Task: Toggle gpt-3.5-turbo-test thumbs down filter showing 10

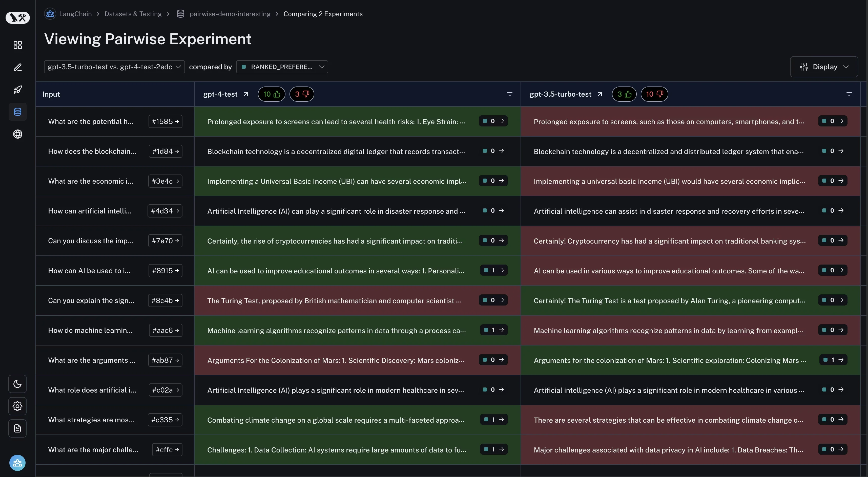Action: pyautogui.click(x=654, y=94)
